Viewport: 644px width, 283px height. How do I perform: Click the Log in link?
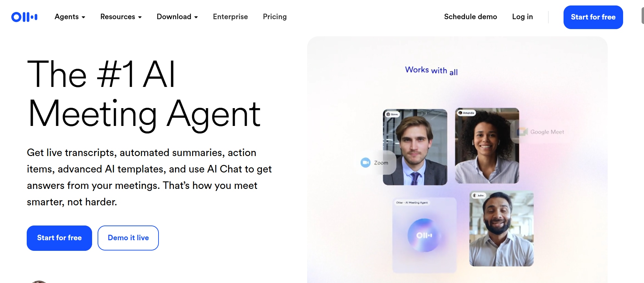[522, 17]
